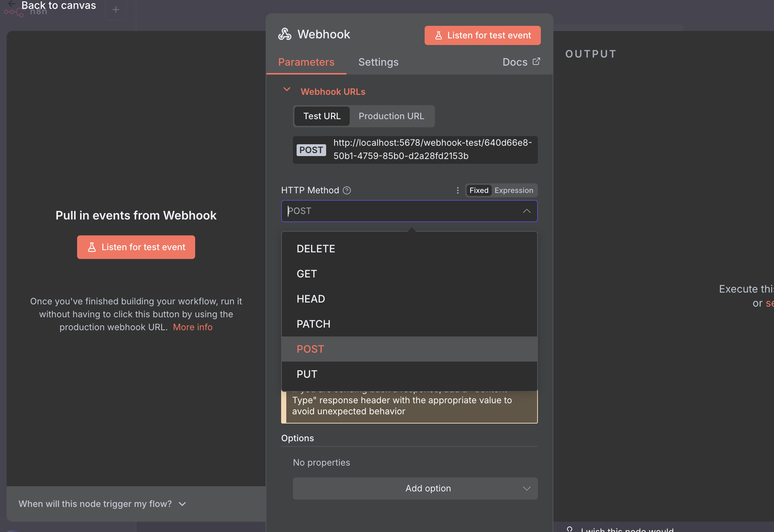The width and height of the screenshot is (774, 532).
Task: Click the POST method badge beside URL
Action: point(311,150)
